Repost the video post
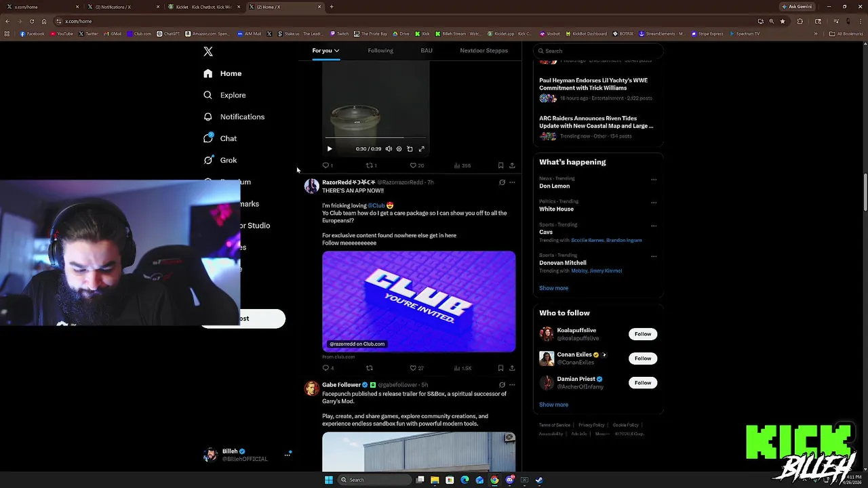868x488 pixels. pos(371,165)
